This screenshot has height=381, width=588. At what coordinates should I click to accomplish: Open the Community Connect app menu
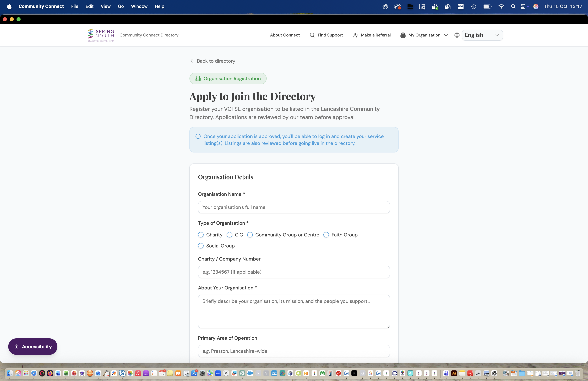tap(41, 6)
